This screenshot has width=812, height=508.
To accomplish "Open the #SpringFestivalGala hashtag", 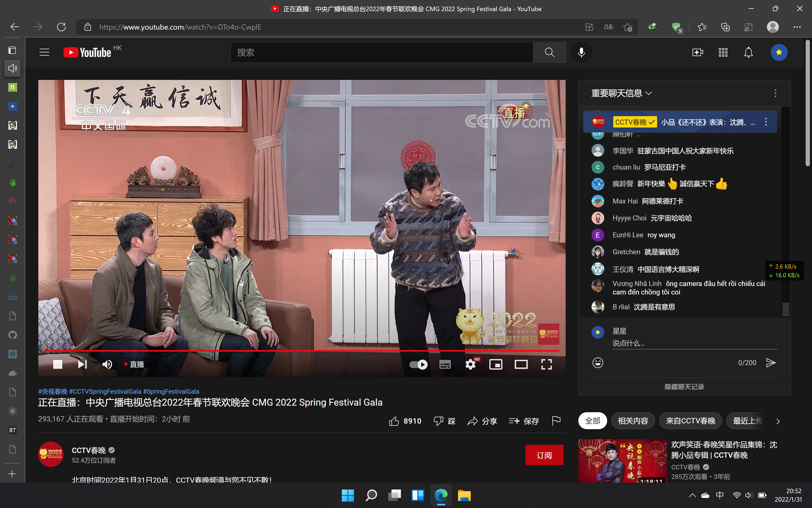I will [171, 391].
